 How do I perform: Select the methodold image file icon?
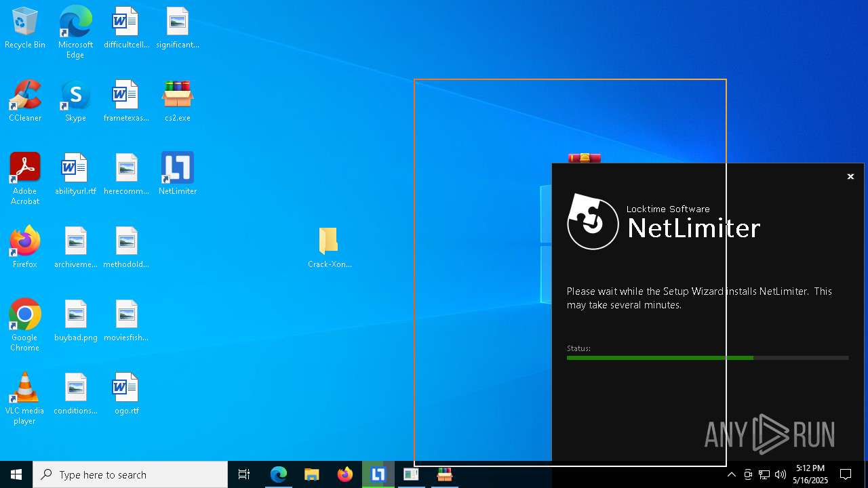click(126, 248)
